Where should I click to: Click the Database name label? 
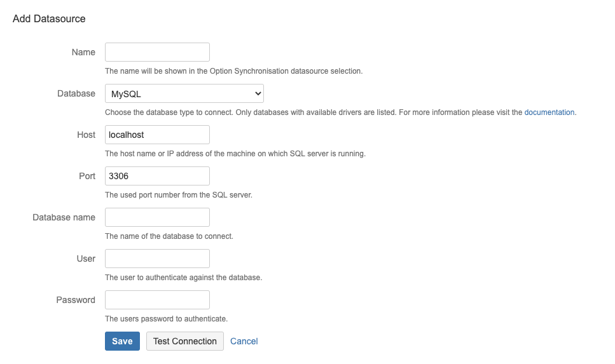64,217
